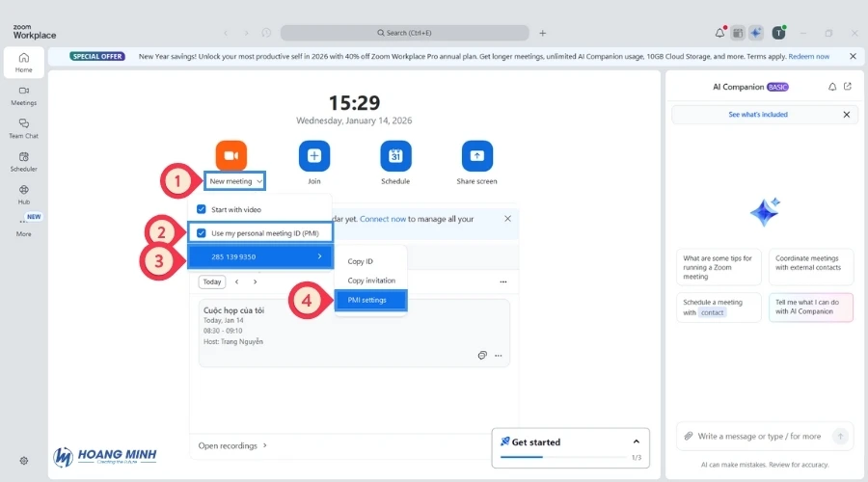This screenshot has height=482, width=868.
Task: Toggle Use my personal meeting ID checkbox
Action: tap(202, 233)
